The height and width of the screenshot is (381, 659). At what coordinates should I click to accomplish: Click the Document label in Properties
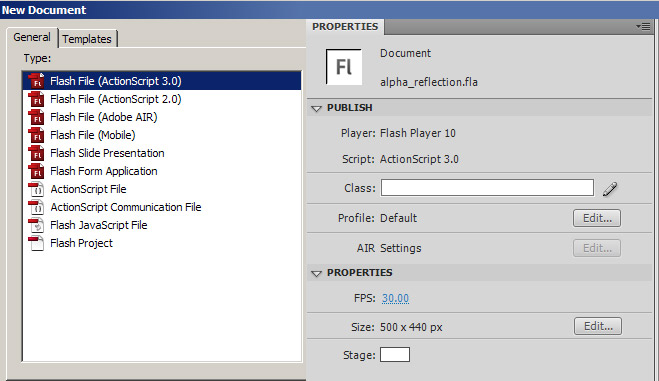pos(406,53)
